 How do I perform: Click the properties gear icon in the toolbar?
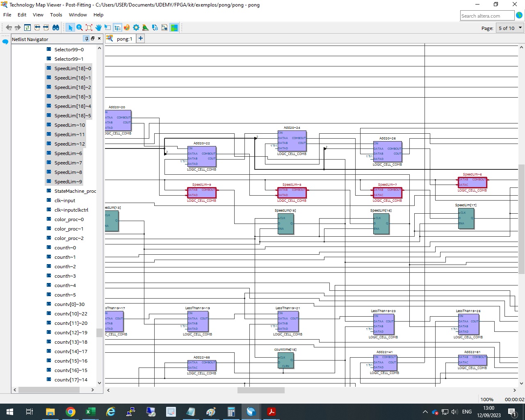point(136,27)
